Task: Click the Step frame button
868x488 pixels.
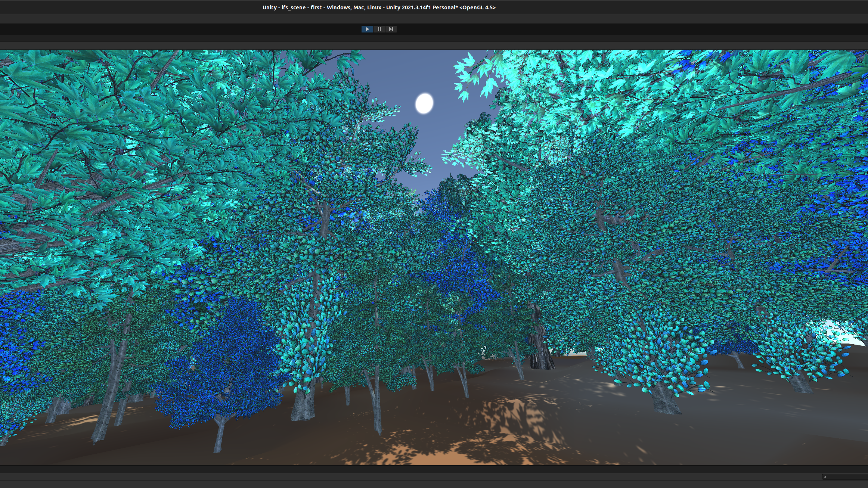Action: pos(391,29)
